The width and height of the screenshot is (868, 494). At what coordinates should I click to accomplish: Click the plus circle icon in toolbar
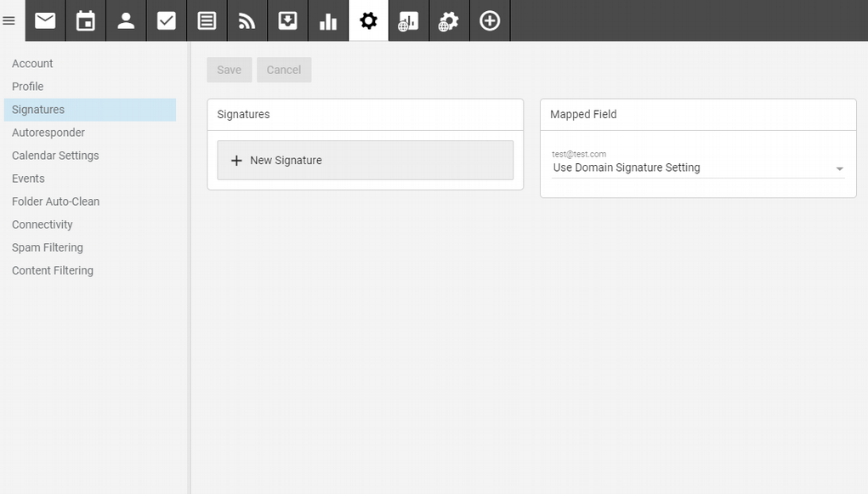coord(490,20)
